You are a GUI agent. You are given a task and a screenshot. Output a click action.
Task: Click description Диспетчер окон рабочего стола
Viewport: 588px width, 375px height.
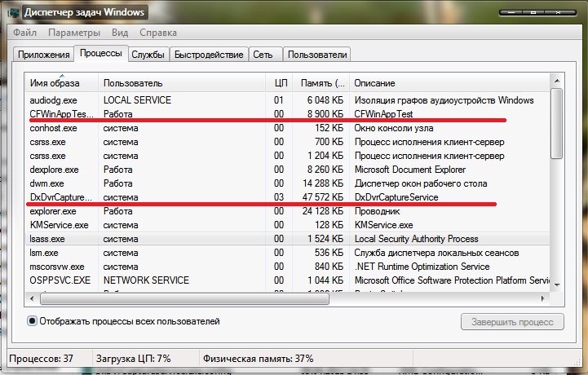point(421,183)
